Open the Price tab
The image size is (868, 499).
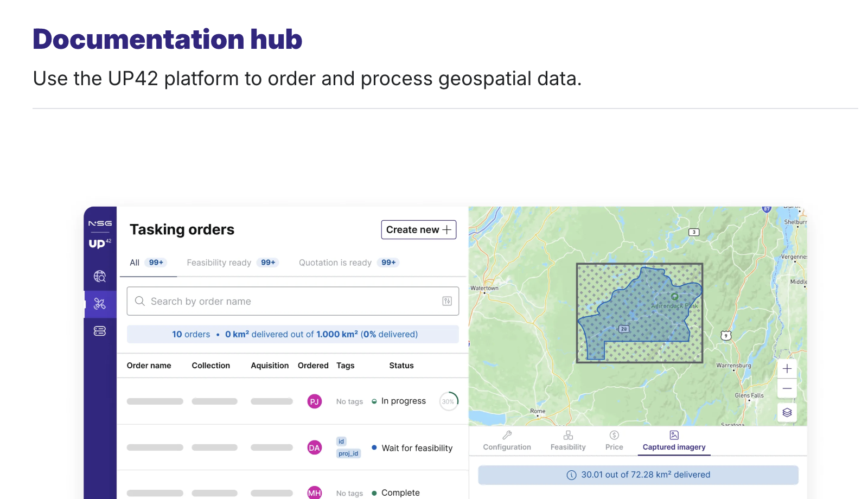pyautogui.click(x=614, y=441)
